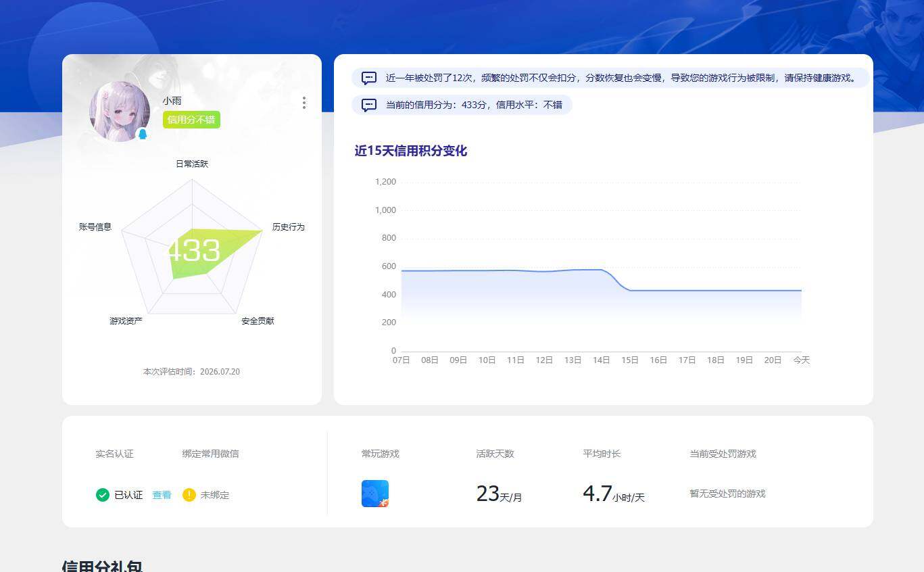Click the 游戏资产 radar label

click(126, 321)
